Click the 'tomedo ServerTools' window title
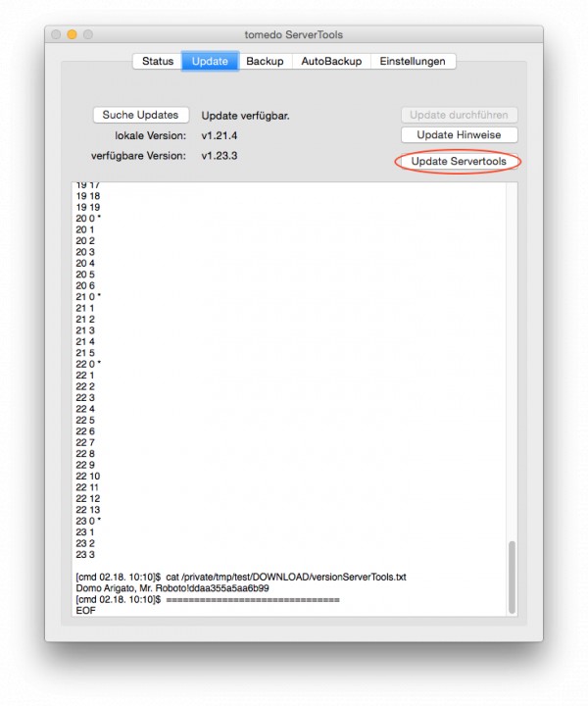The image size is (588, 706). tap(294, 34)
